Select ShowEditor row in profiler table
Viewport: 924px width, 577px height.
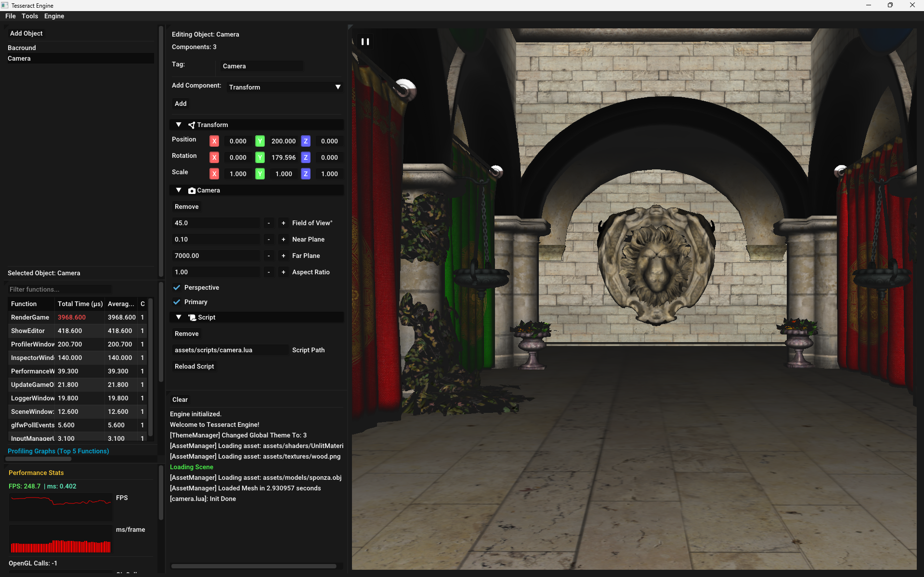pos(78,331)
